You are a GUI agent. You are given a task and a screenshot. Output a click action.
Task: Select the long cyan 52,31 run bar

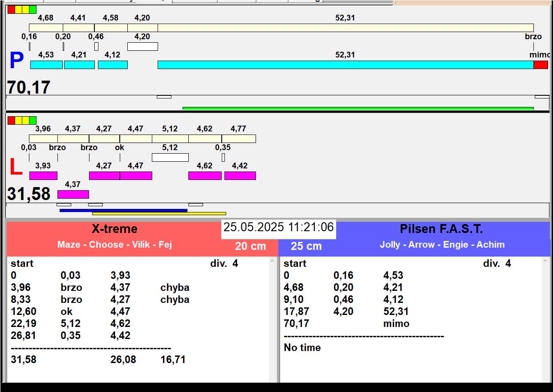[345, 65]
